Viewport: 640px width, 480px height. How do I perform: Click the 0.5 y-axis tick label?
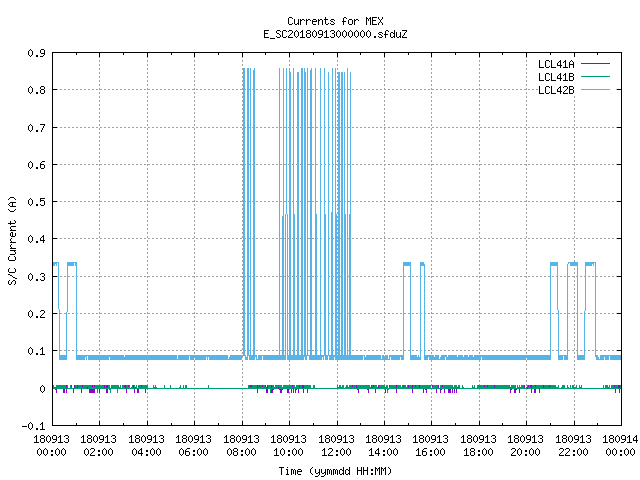pyautogui.click(x=36, y=202)
